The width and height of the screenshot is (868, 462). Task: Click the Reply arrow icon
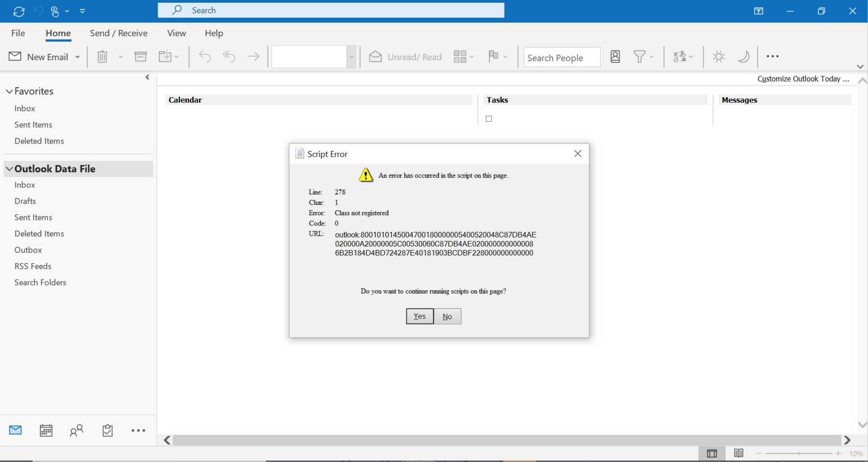205,57
